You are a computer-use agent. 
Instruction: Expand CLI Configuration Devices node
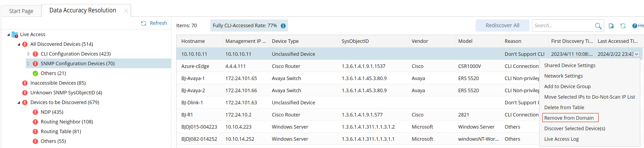pyautogui.click(x=29, y=54)
